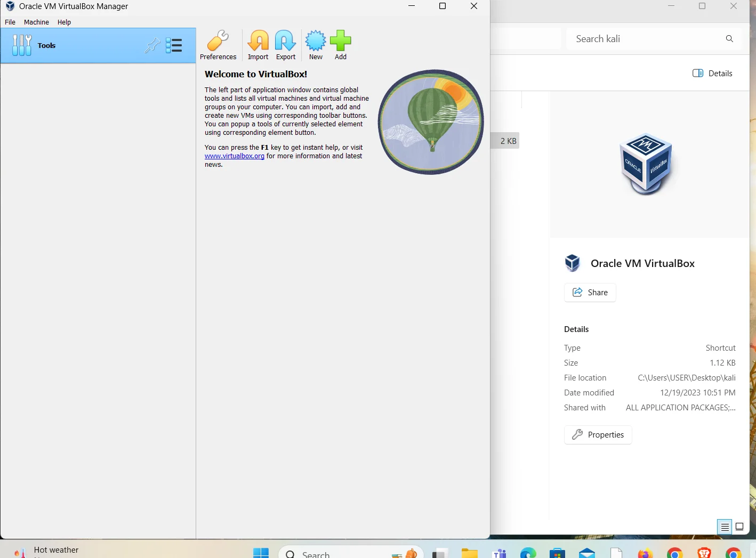Click the magnifier icon in Explorer search
This screenshot has width=756, height=558.
pyautogui.click(x=729, y=39)
